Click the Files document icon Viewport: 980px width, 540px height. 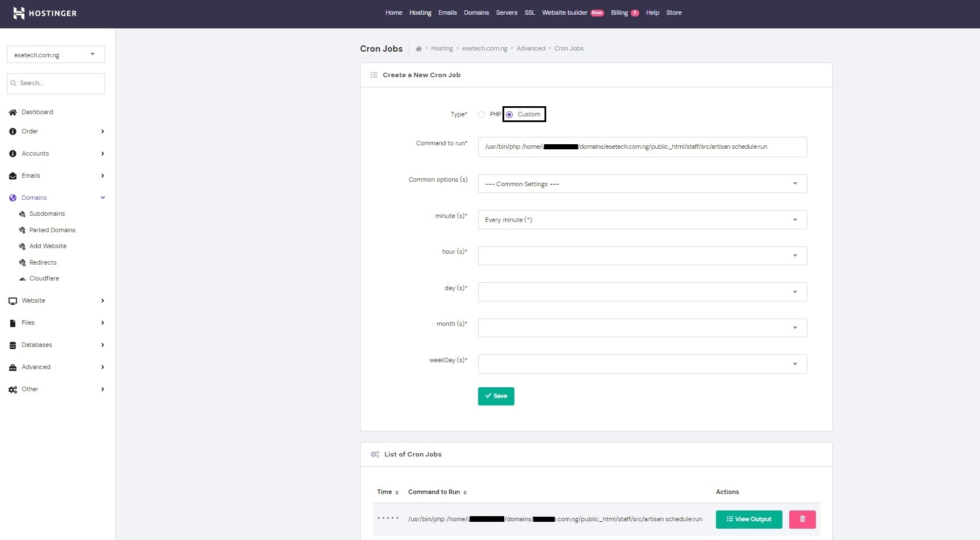[x=12, y=323]
